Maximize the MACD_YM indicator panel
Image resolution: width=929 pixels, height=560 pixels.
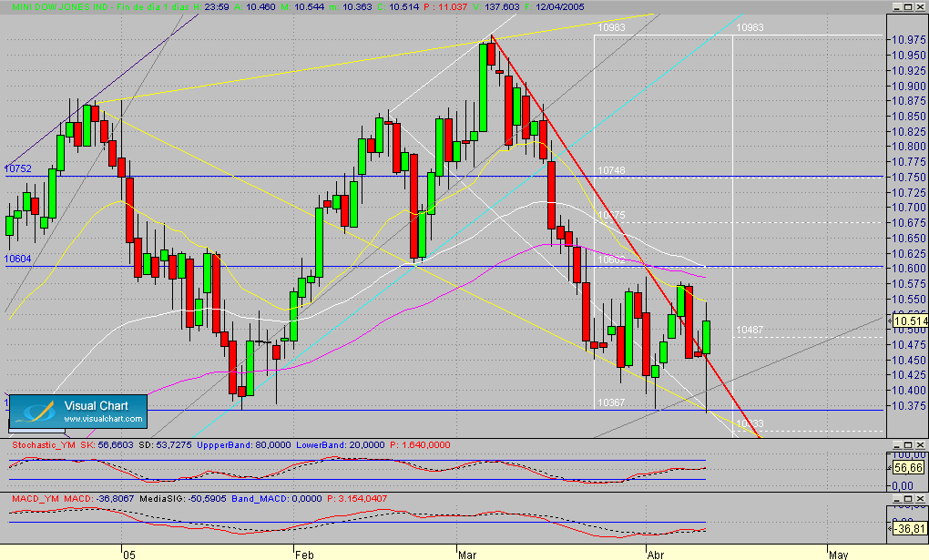pos(908,498)
